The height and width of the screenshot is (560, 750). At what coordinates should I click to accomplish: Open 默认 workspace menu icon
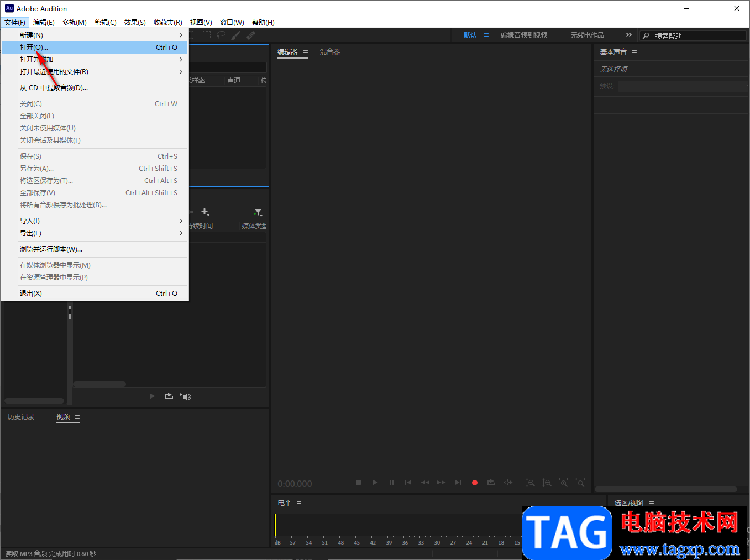pos(486,35)
